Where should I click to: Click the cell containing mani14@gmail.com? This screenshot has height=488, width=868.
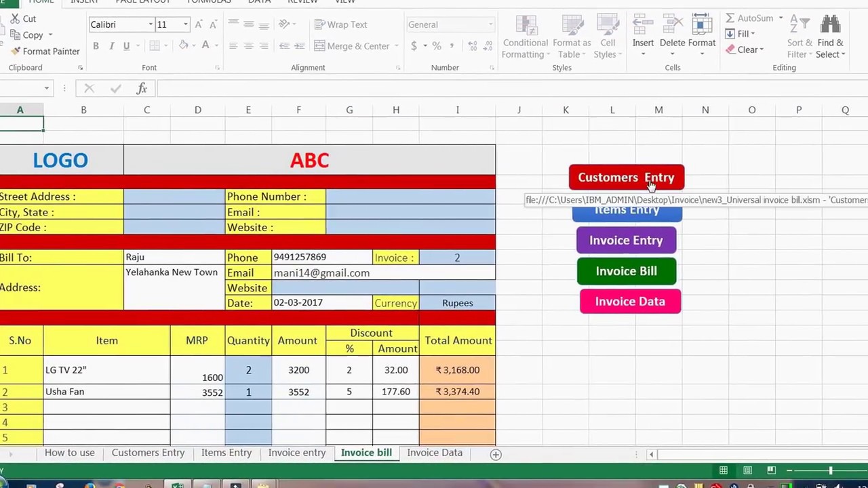pyautogui.click(x=384, y=272)
